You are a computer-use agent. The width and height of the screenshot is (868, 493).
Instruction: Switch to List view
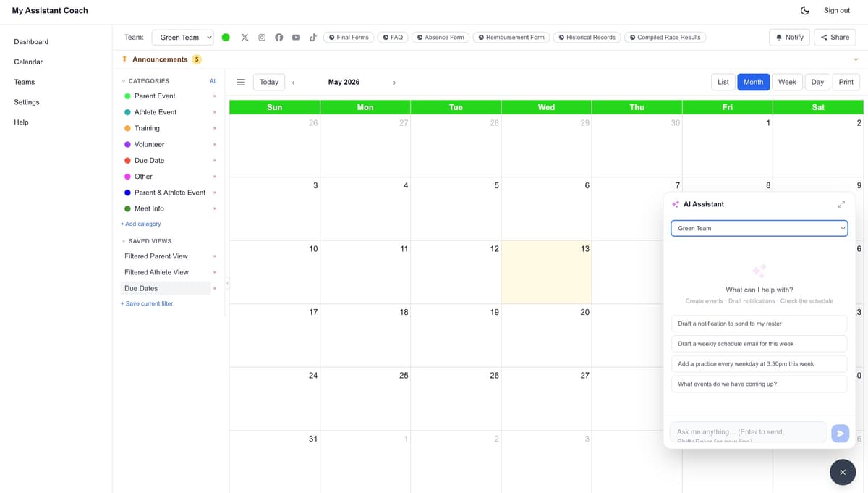click(x=723, y=82)
